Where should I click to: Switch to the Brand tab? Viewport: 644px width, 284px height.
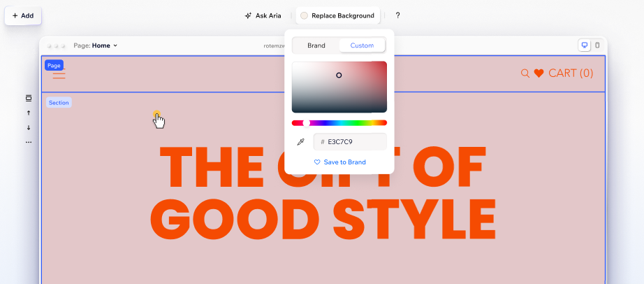point(316,45)
